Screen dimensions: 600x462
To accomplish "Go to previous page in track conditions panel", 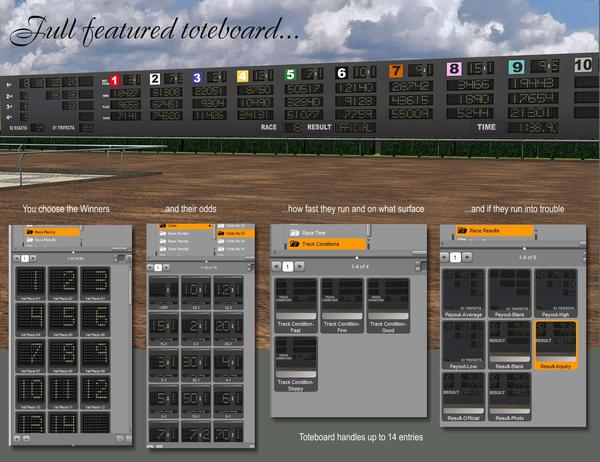I will click(x=276, y=266).
